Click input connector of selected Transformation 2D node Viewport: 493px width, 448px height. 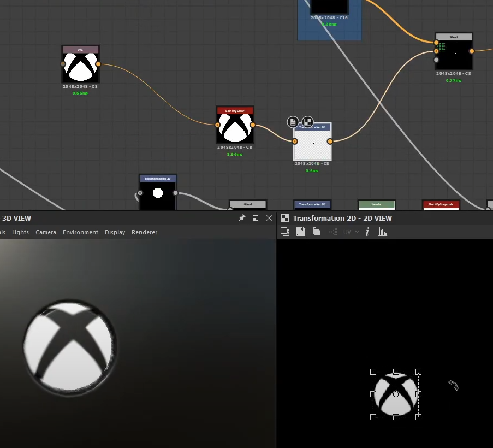[295, 142]
